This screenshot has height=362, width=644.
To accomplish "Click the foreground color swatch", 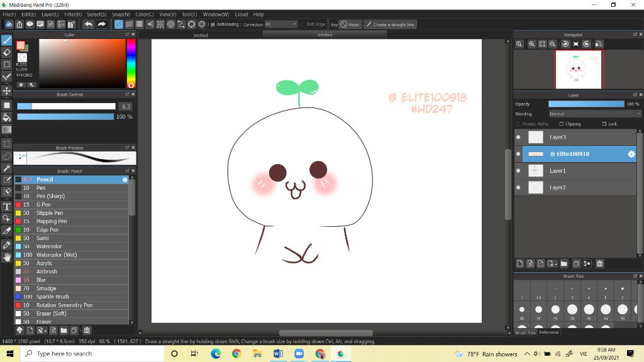I will pos(21,45).
